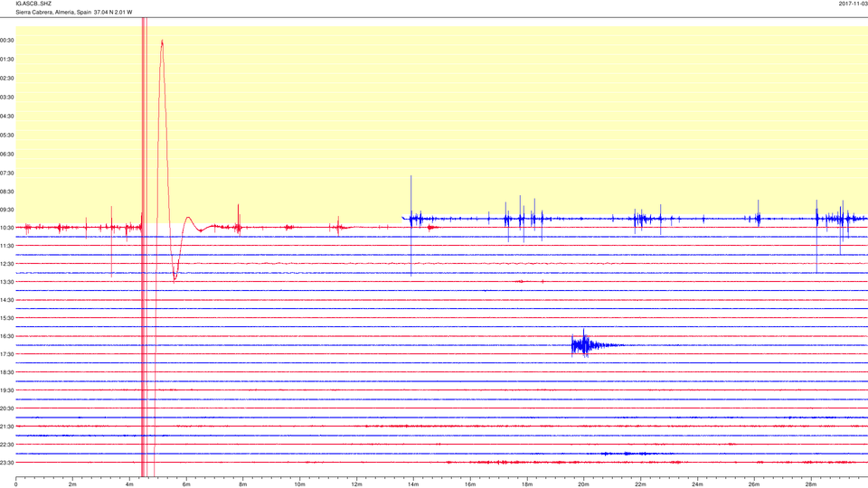Click the 0 minute axis label

16,484
